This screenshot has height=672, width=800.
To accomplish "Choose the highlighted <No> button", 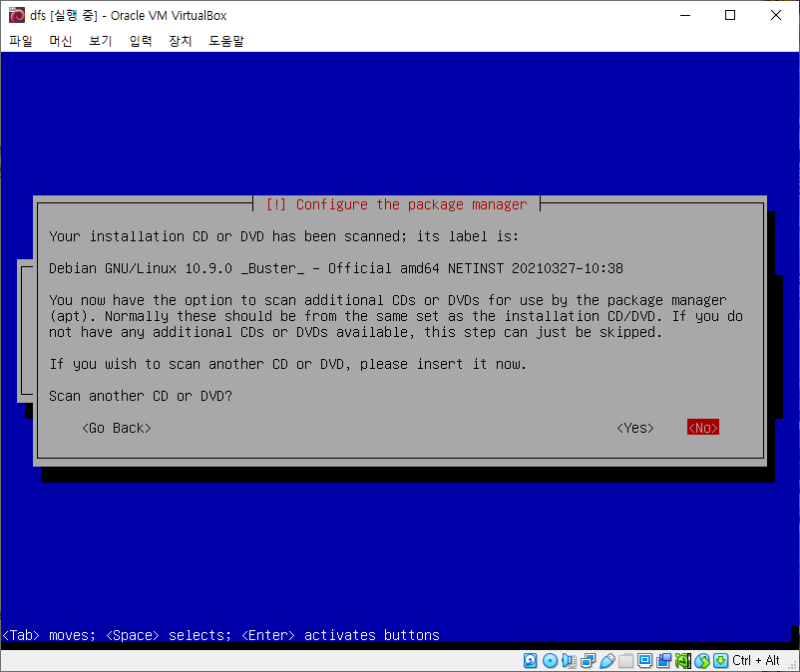I will point(703,428).
